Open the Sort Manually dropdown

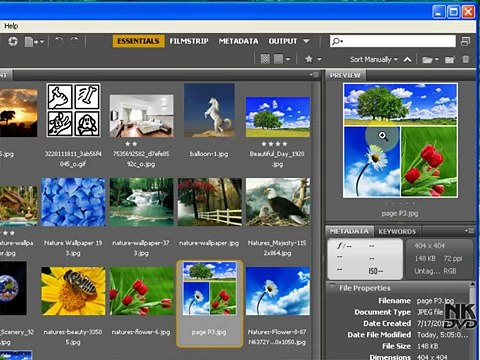coord(374,59)
